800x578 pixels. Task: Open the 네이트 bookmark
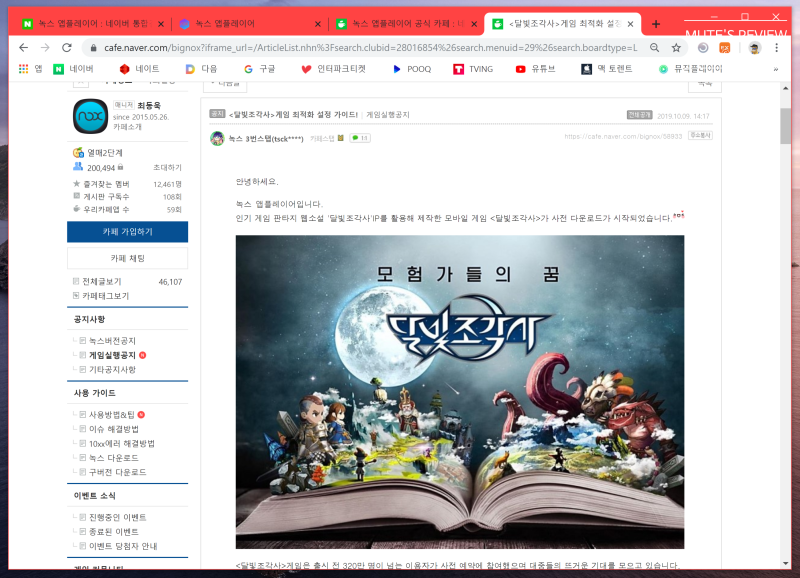pos(139,69)
